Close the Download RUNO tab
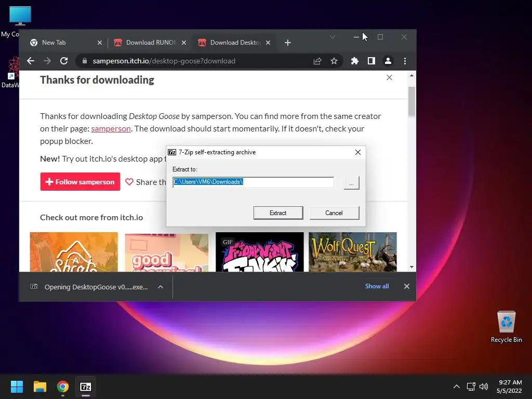 click(183, 43)
